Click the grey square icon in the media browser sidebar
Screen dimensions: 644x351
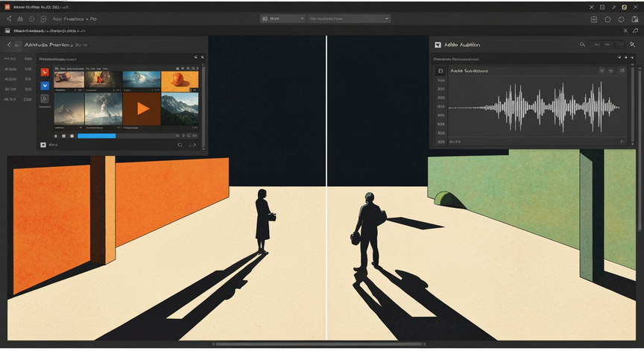(x=45, y=98)
